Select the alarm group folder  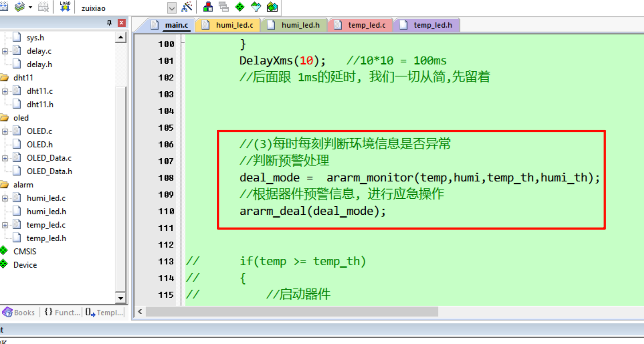tap(23, 184)
